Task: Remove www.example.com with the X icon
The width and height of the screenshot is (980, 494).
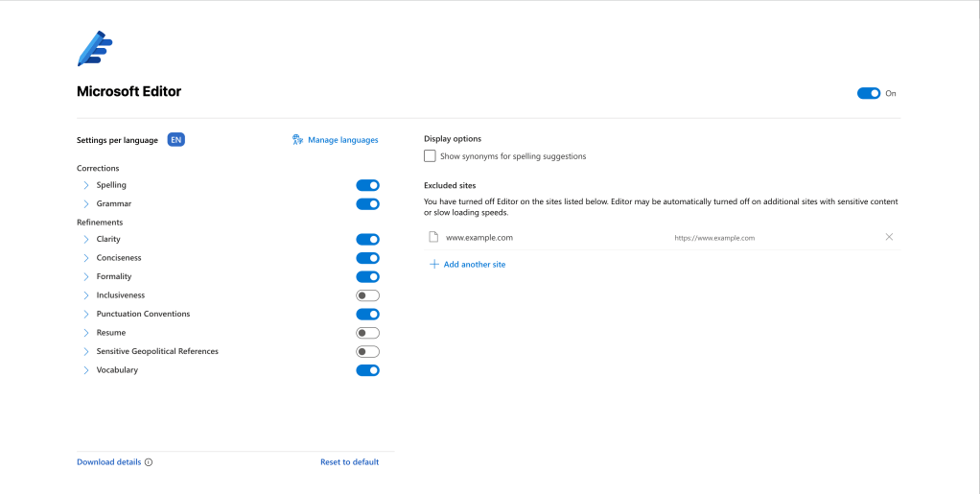Action: 889,237
